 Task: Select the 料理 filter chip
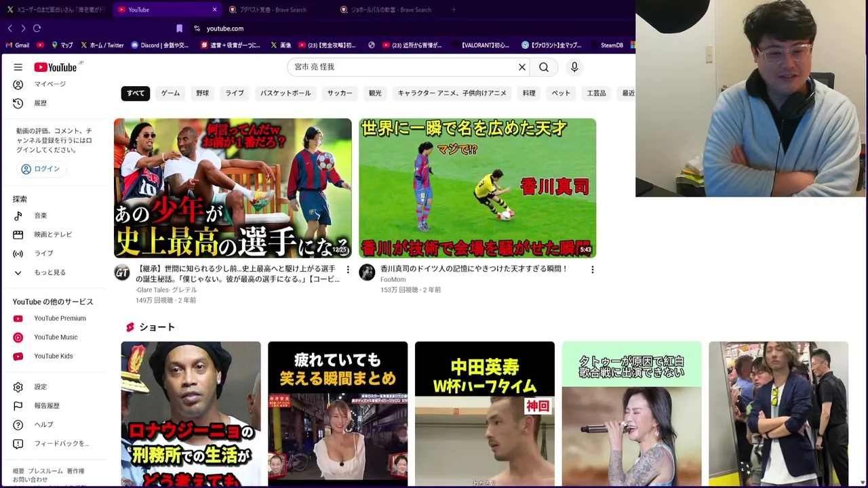tap(529, 93)
